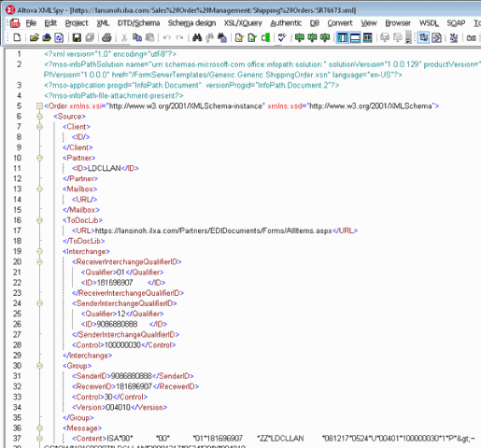The height and width of the screenshot is (448, 481).
Task: Click line number 28 in the margin
Action: (17, 345)
